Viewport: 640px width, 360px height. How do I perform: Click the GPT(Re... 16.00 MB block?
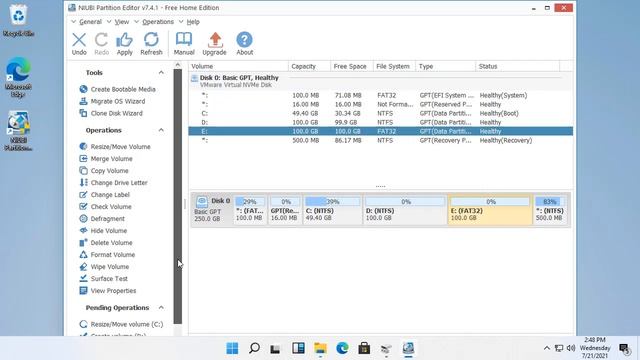[x=285, y=209]
